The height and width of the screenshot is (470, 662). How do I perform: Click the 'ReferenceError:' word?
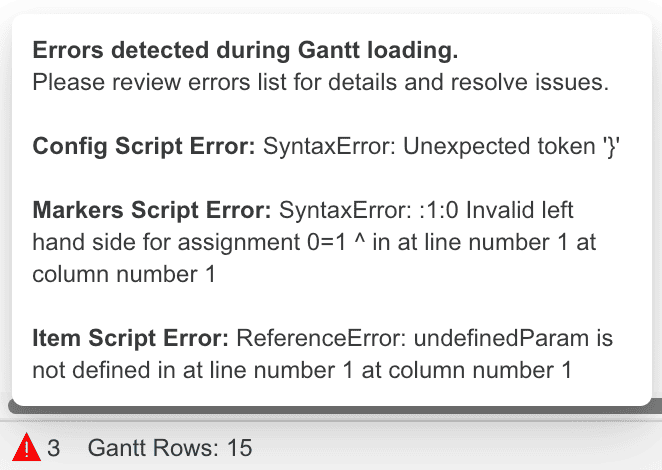tap(321, 338)
